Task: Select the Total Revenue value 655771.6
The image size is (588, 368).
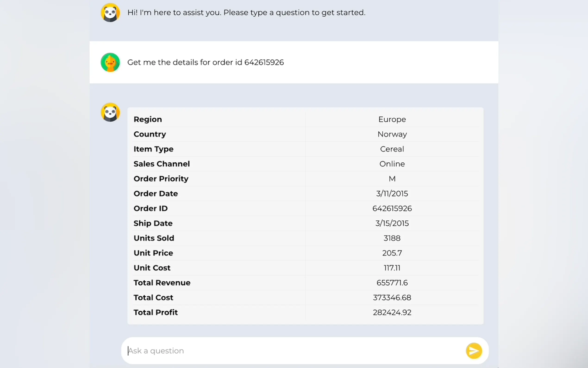Action: (392, 282)
